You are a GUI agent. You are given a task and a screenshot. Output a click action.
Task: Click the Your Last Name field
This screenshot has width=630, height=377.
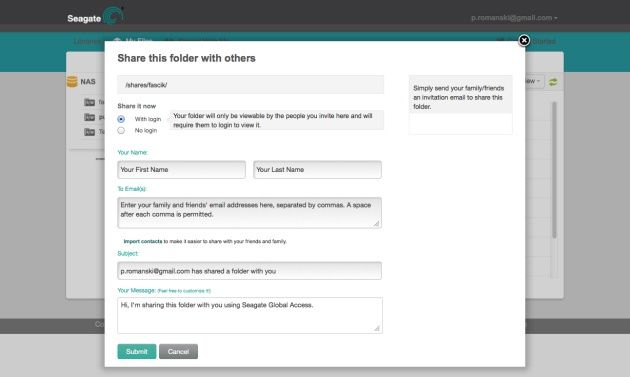317,170
